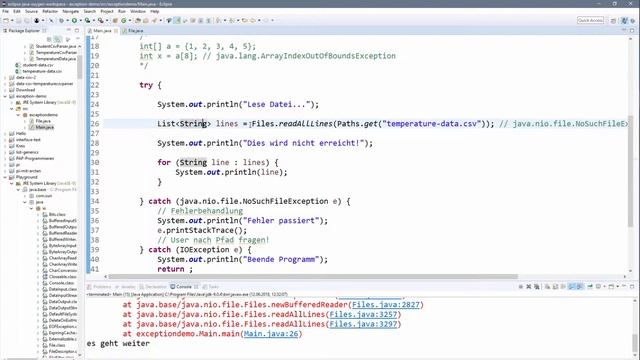
Task: Click the Debug bug icon in toolbar
Action: (x=61, y=20)
